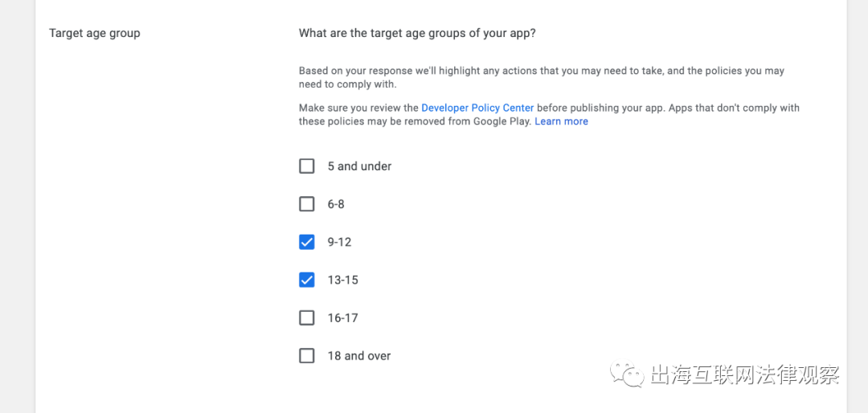Click the '16-17' option label text
Image resolution: width=868 pixels, height=413 pixels.
pos(342,317)
